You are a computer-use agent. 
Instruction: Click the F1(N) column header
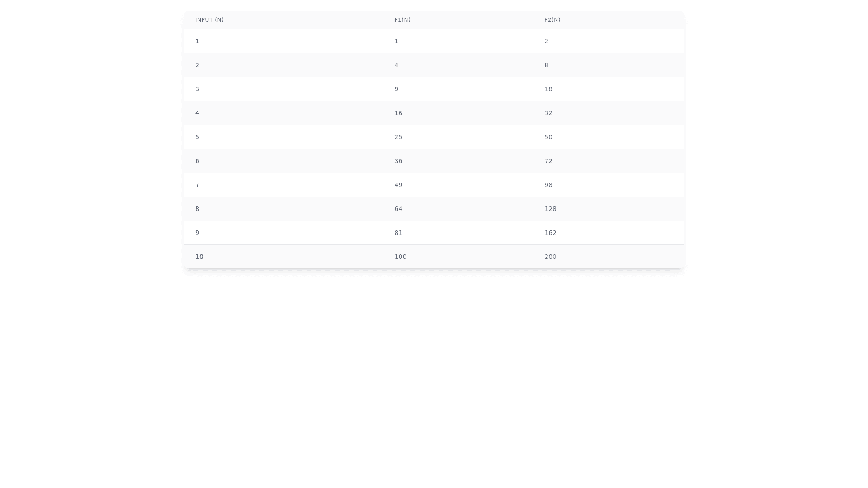coord(402,20)
